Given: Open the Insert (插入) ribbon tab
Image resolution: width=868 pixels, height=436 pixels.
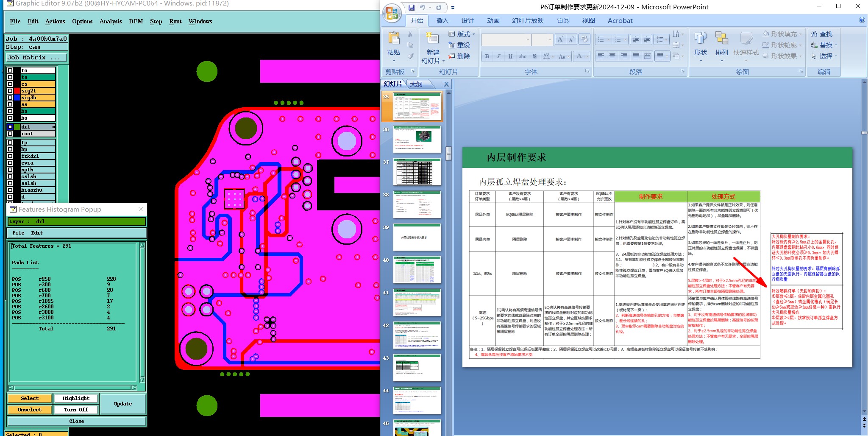Looking at the screenshot, I should point(442,20).
